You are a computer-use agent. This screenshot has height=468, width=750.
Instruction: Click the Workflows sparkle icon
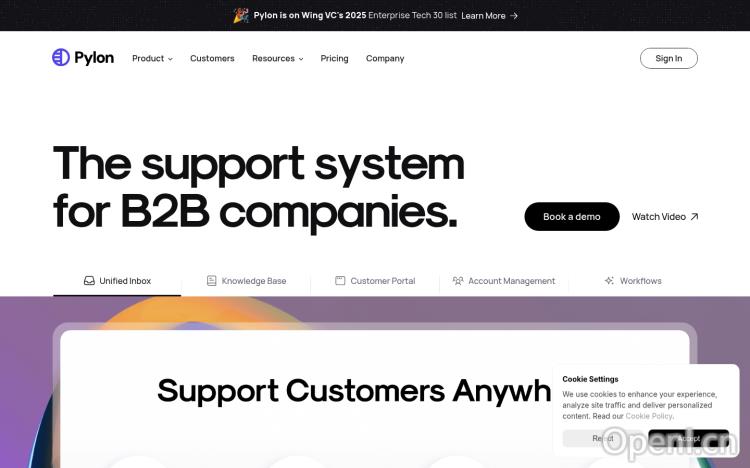tap(609, 281)
